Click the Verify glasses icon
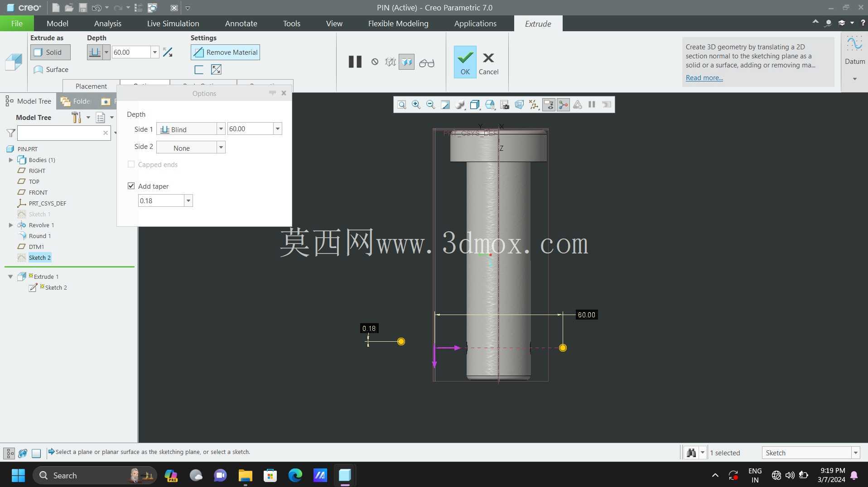The height and width of the screenshot is (487, 868). click(x=426, y=63)
